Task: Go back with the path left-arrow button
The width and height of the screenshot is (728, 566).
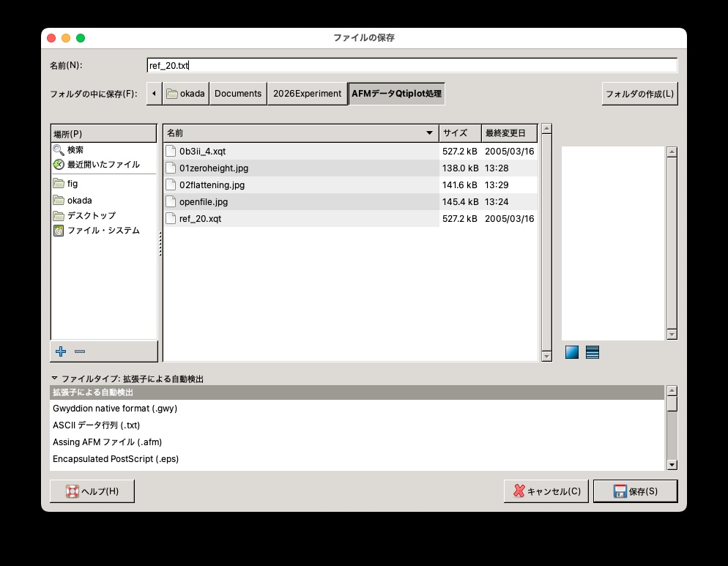Action: (x=154, y=93)
